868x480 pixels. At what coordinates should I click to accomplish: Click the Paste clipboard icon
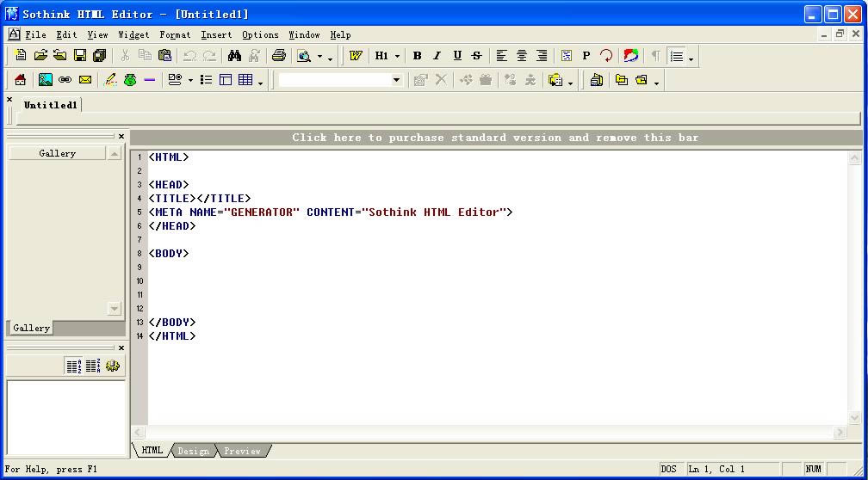point(164,55)
